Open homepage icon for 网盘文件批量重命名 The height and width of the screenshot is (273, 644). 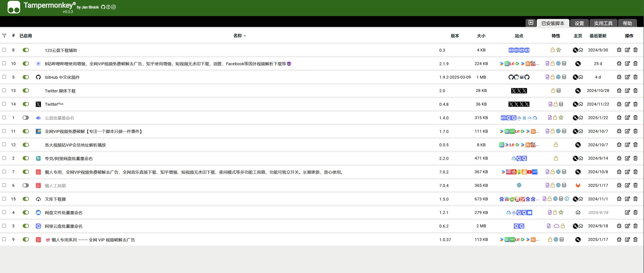point(578,213)
